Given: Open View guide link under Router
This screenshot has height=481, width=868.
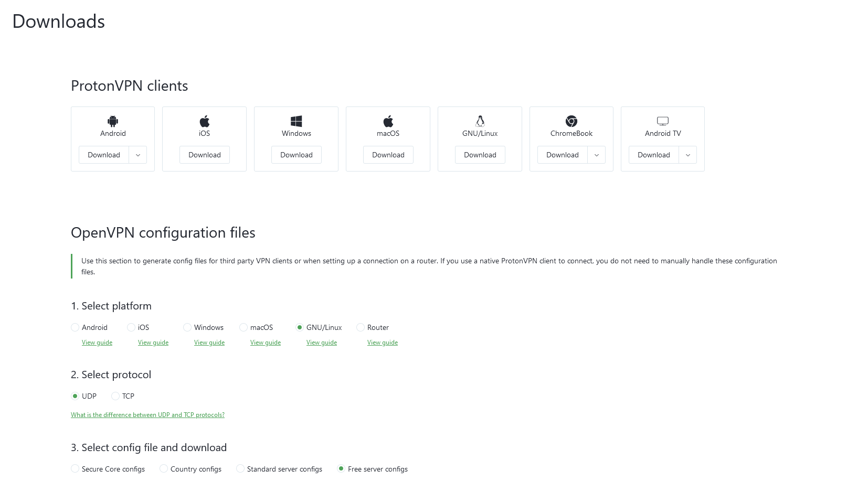Looking at the screenshot, I should 383,343.
